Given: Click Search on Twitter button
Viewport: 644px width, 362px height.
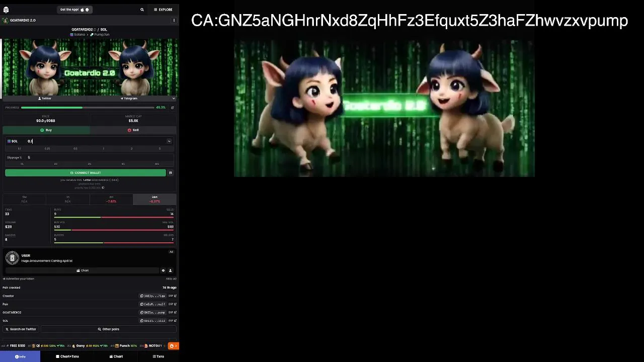Looking at the screenshot, I should pos(21,329).
